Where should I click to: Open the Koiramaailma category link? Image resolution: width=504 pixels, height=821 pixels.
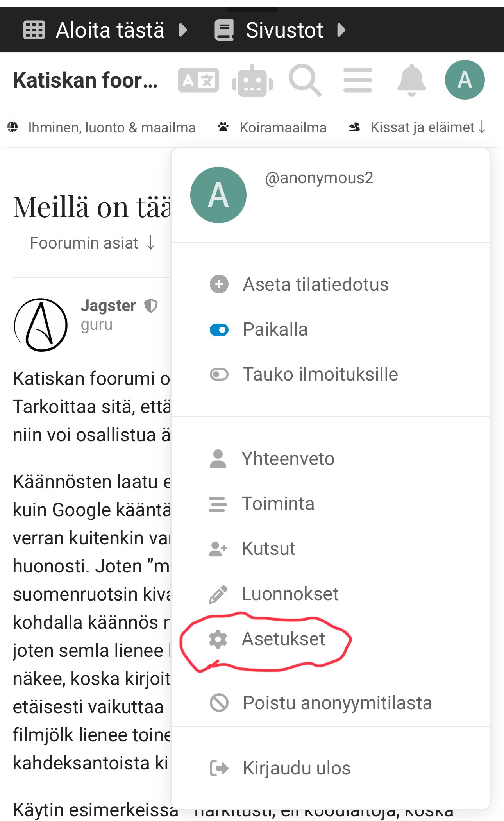[282, 127]
